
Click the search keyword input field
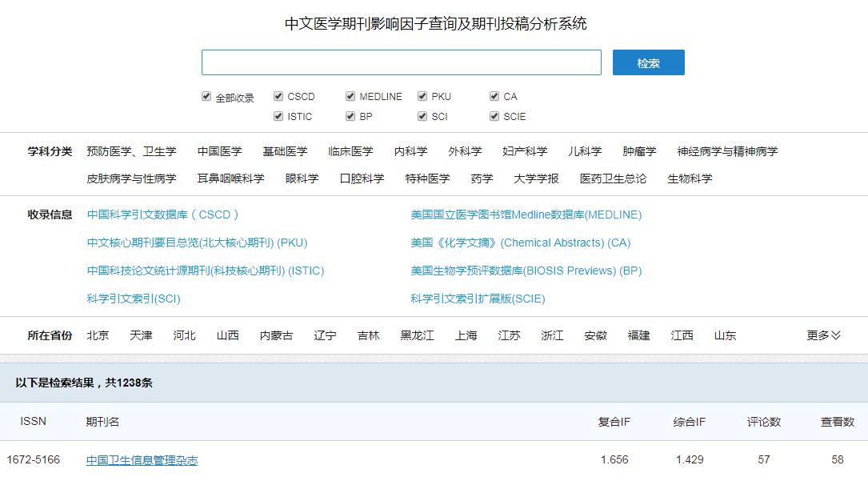(x=402, y=62)
